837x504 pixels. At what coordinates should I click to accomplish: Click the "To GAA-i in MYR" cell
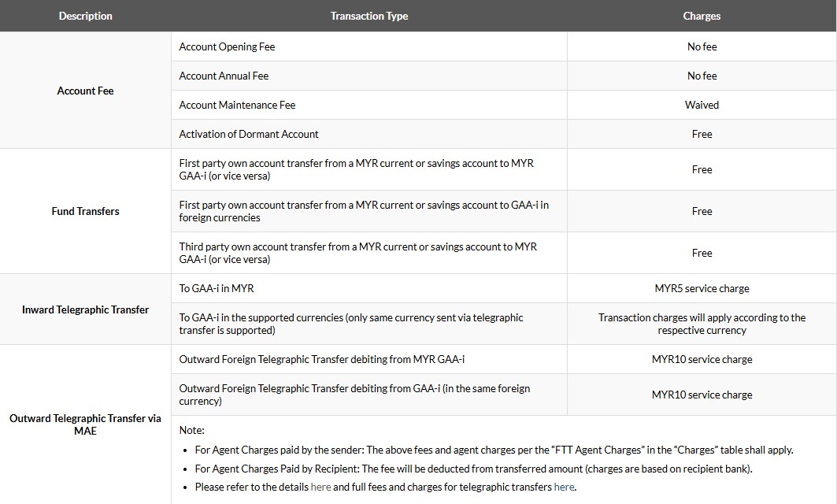(217, 288)
